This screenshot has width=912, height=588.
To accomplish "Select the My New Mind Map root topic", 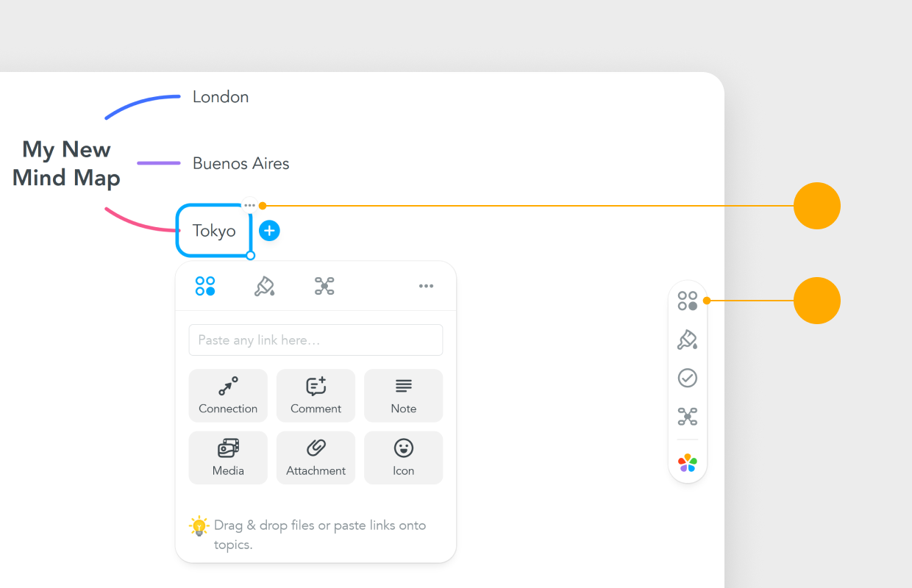I will click(66, 163).
